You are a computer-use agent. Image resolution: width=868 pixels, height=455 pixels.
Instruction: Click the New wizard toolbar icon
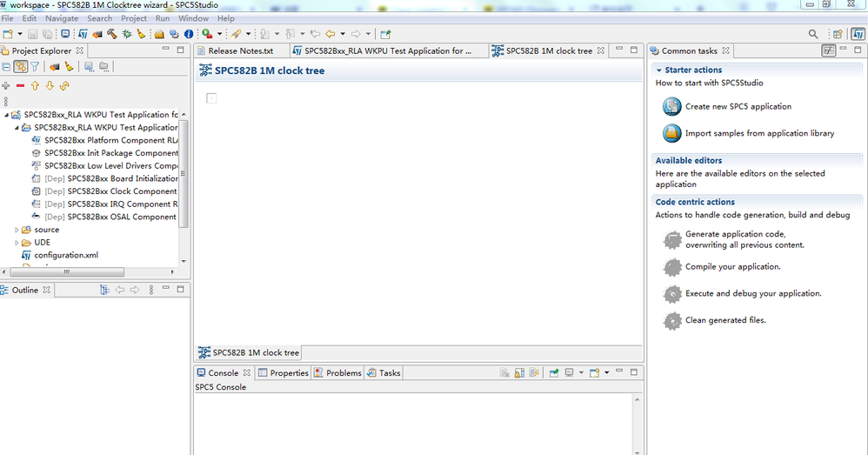click(x=9, y=34)
